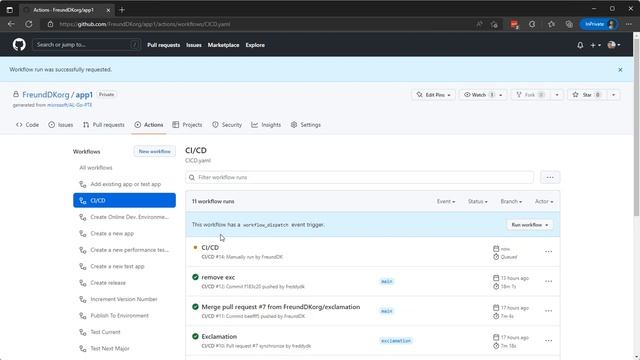
Task: Open the remove exc workflow run
Action: click(218, 277)
